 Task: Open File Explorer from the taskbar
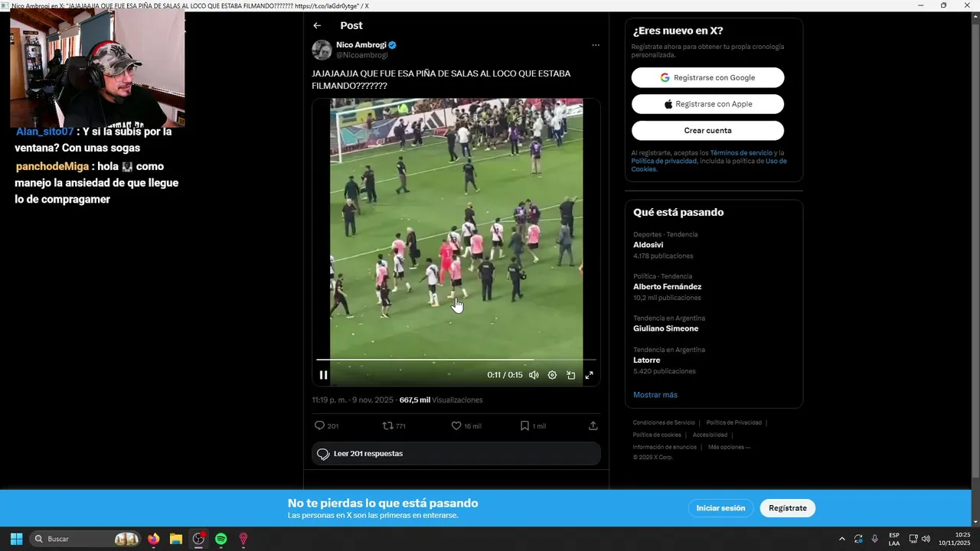tap(176, 539)
